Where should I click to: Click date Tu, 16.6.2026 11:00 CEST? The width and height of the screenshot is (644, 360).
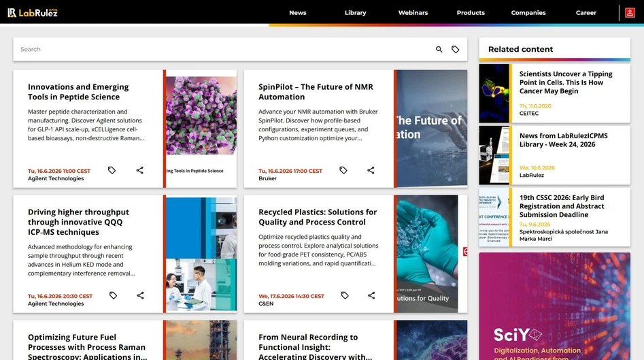pos(59,171)
